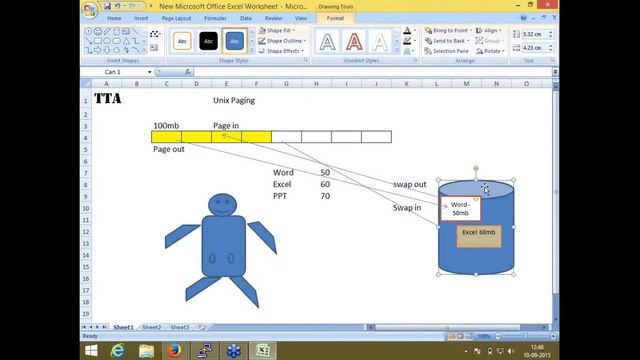Screen dimensions: 640x360
Task: Choose the rectangle shape in Insert Shapes gallery
Action: click(98, 41)
